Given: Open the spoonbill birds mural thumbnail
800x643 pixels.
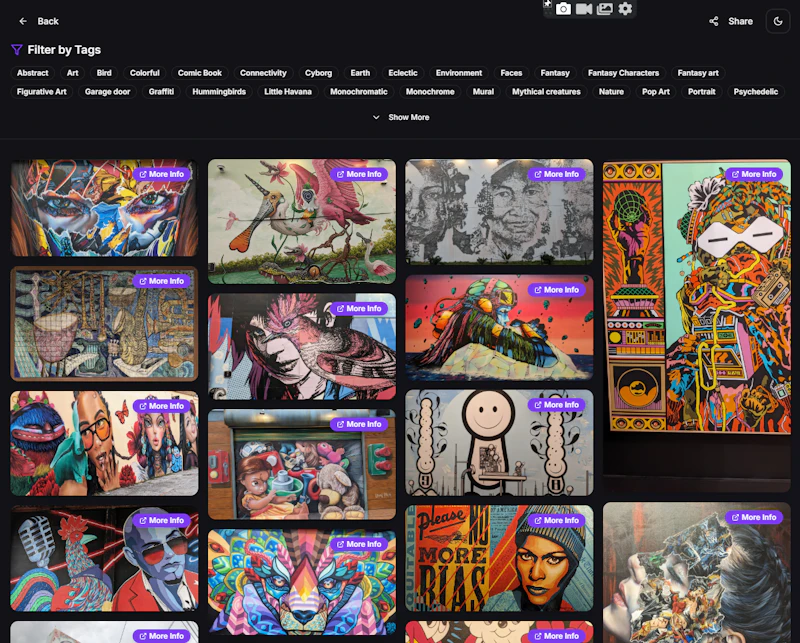Looking at the screenshot, I should tap(302, 221).
